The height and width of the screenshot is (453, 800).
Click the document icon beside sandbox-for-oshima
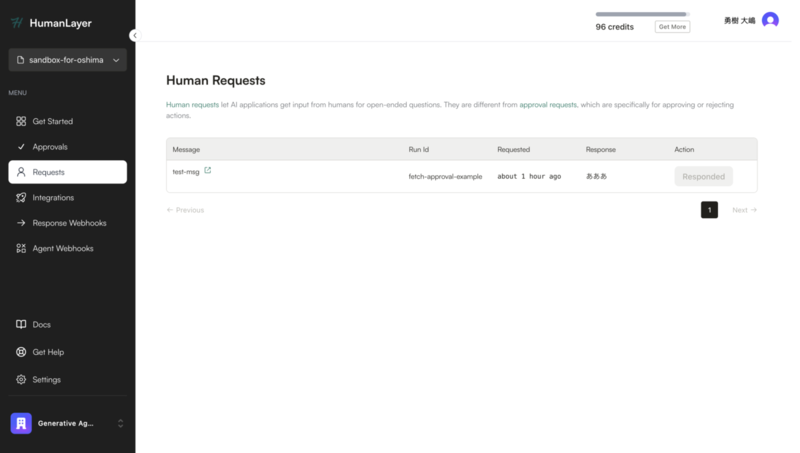[20, 60]
